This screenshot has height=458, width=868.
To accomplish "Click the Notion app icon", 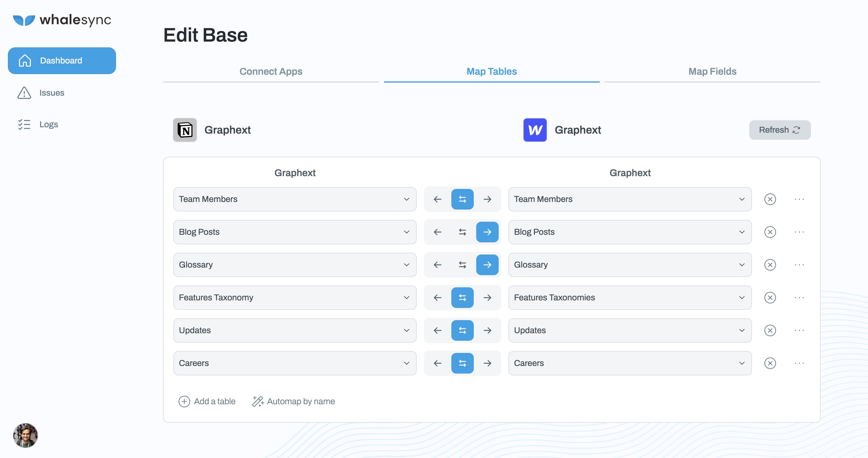I will click(x=185, y=130).
